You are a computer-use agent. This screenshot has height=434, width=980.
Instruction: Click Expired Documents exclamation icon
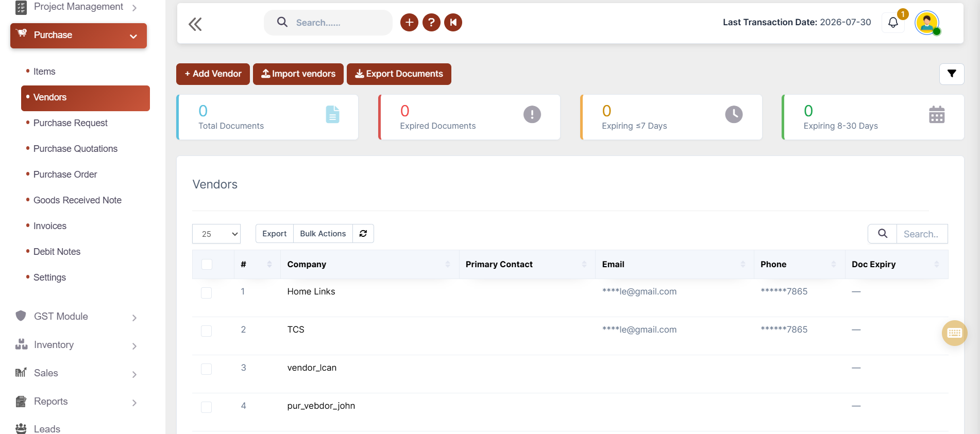(532, 114)
